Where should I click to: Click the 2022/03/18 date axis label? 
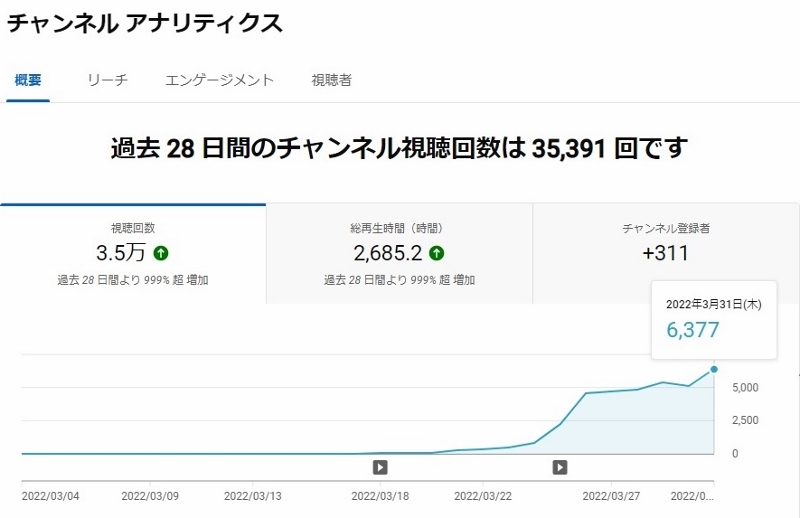tap(380, 496)
